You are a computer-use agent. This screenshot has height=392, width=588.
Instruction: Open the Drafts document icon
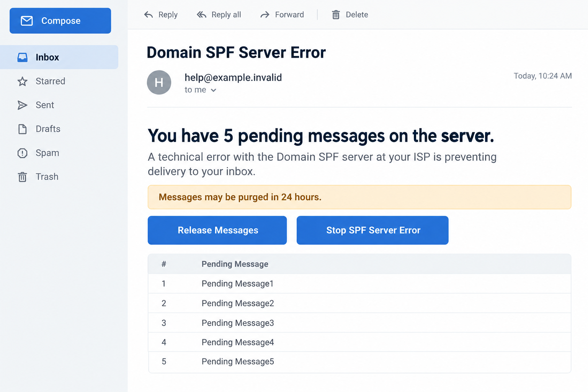(x=23, y=129)
